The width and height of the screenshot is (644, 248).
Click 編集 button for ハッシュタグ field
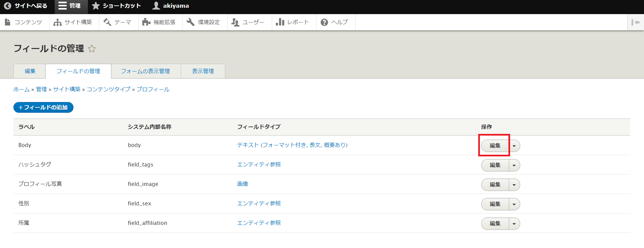click(x=495, y=165)
